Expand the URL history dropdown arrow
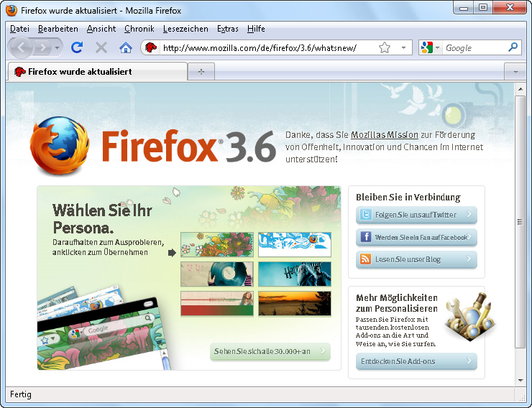This screenshot has width=532, height=408. [403, 47]
